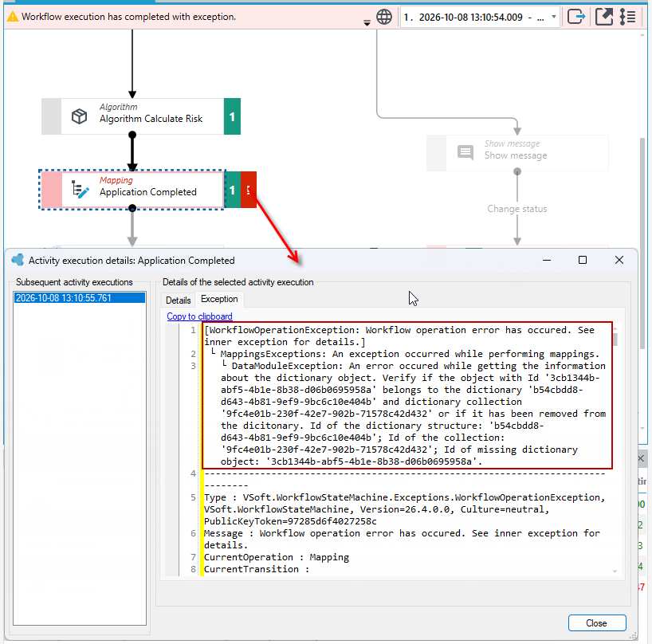This screenshot has height=644, width=652.
Task: Select the Algorithm Calculate Risk node
Action: coord(141,116)
